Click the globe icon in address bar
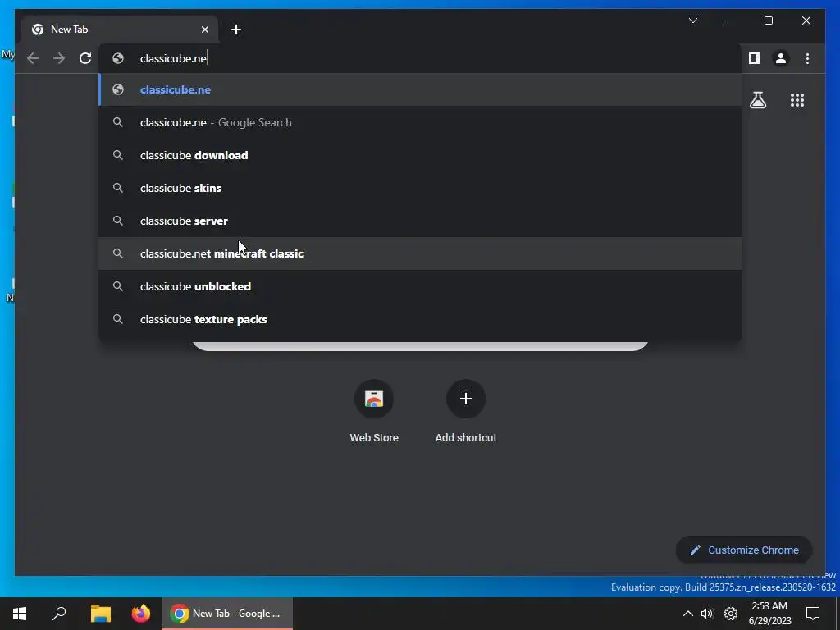The height and width of the screenshot is (630, 840). click(x=118, y=58)
